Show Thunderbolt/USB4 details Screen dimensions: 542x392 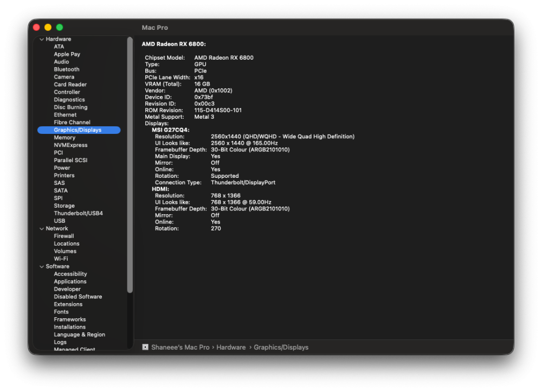pyautogui.click(x=78, y=214)
